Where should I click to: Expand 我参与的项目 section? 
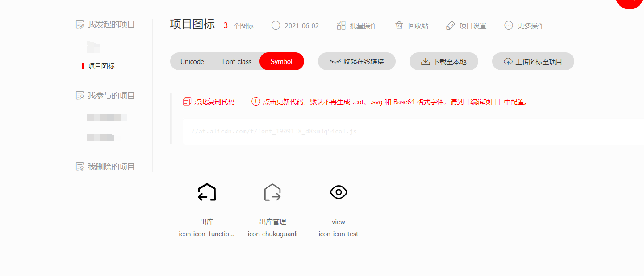click(x=105, y=95)
